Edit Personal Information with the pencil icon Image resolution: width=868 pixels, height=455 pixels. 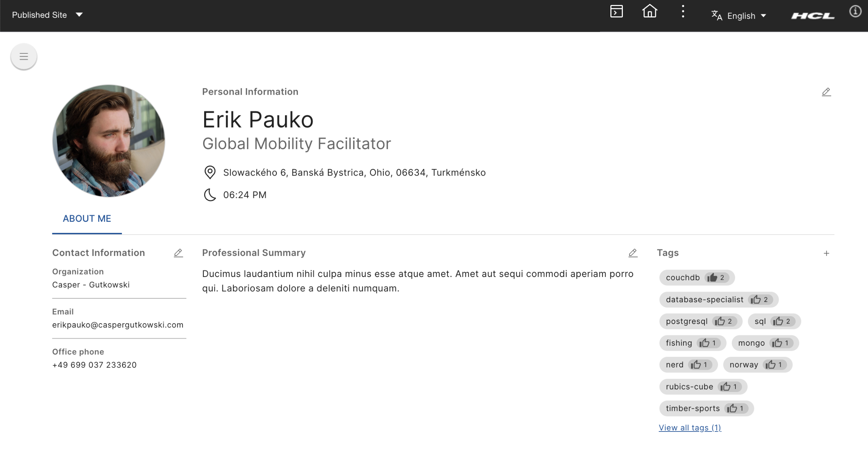pos(826,92)
